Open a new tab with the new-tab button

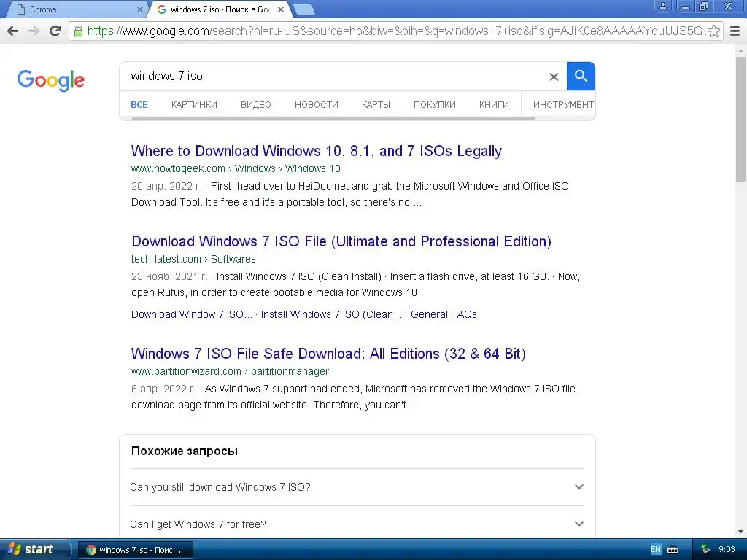(x=303, y=9)
